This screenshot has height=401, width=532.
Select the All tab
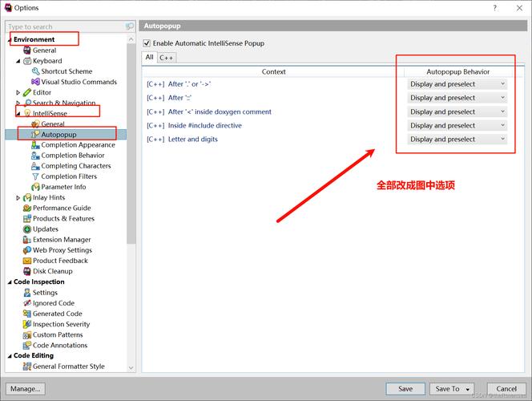[149, 57]
